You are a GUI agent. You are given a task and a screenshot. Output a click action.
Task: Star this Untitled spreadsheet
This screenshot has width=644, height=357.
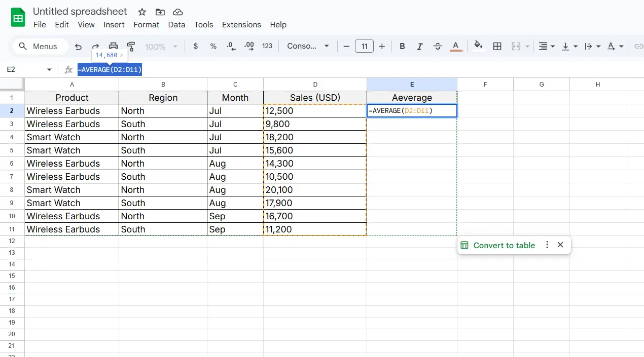click(x=142, y=12)
